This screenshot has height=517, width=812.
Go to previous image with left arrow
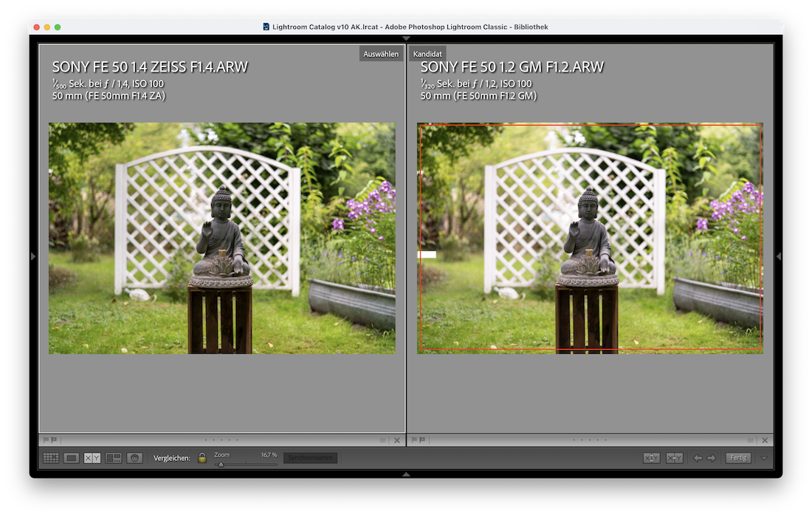coord(697,457)
